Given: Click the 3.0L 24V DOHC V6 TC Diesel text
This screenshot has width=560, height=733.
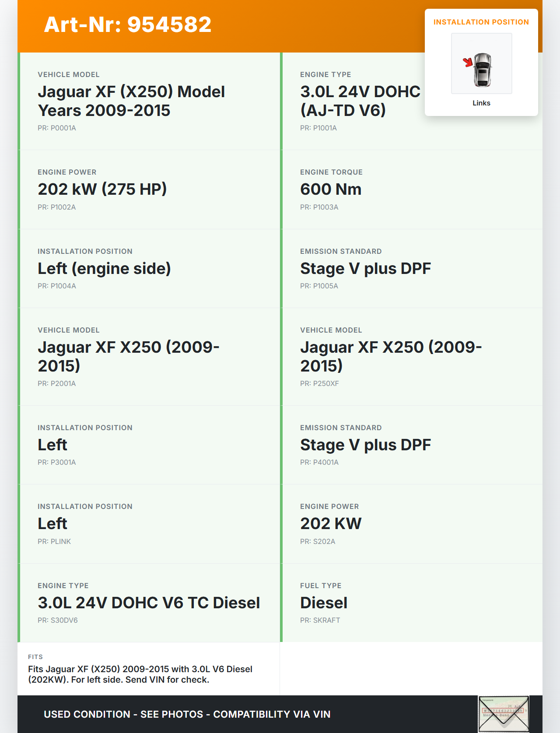Looking at the screenshot, I should (x=149, y=603).
